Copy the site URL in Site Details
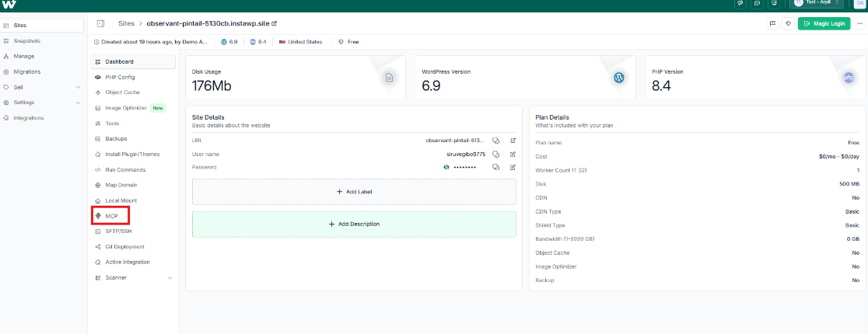This screenshot has height=334, width=868. (496, 141)
